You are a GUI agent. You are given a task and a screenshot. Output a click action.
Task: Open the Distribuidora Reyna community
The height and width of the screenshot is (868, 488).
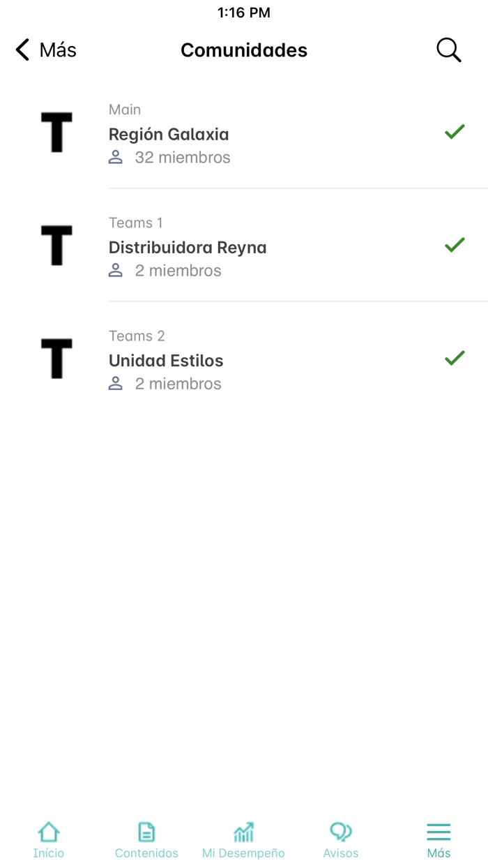tap(189, 247)
